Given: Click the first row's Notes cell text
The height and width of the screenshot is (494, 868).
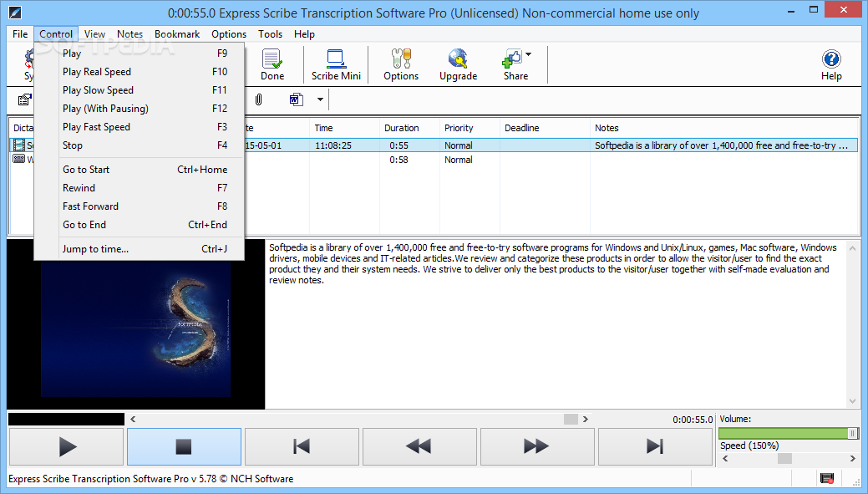Looking at the screenshot, I should 721,145.
